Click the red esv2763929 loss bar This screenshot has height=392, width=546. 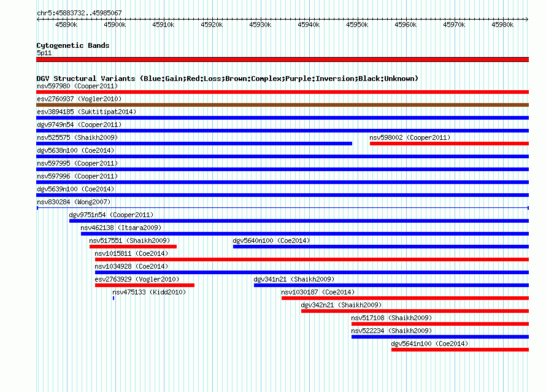click(145, 285)
